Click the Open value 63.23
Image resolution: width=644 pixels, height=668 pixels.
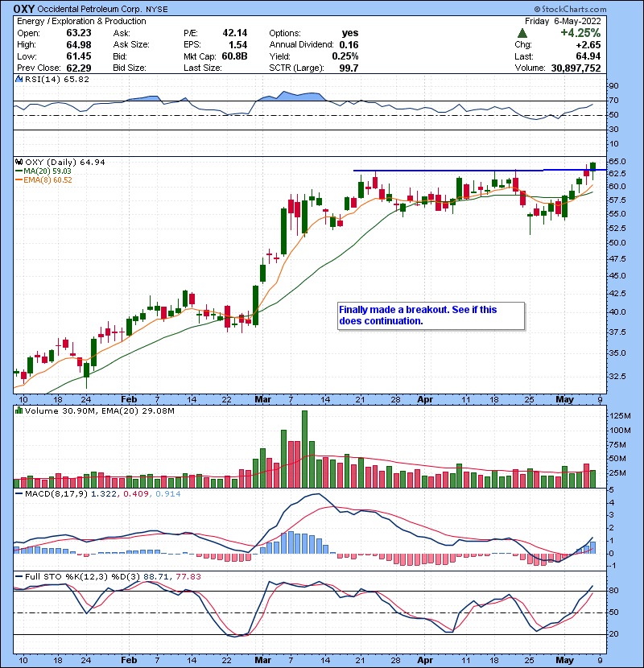[79, 33]
